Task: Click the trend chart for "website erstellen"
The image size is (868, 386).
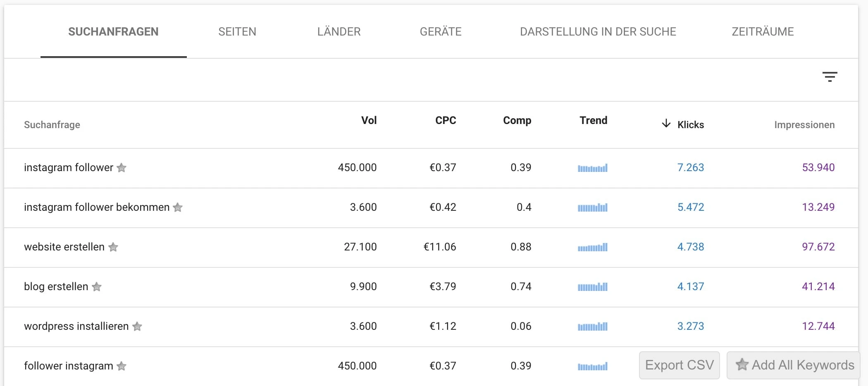Action: [x=593, y=248]
